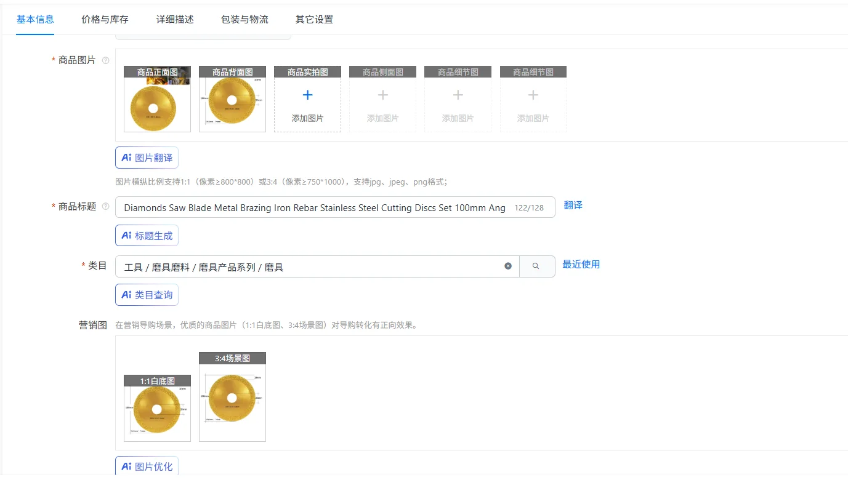Screen dimensions: 848x504
Task: Click into the 商品标题 input field
Action: [x=335, y=207]
